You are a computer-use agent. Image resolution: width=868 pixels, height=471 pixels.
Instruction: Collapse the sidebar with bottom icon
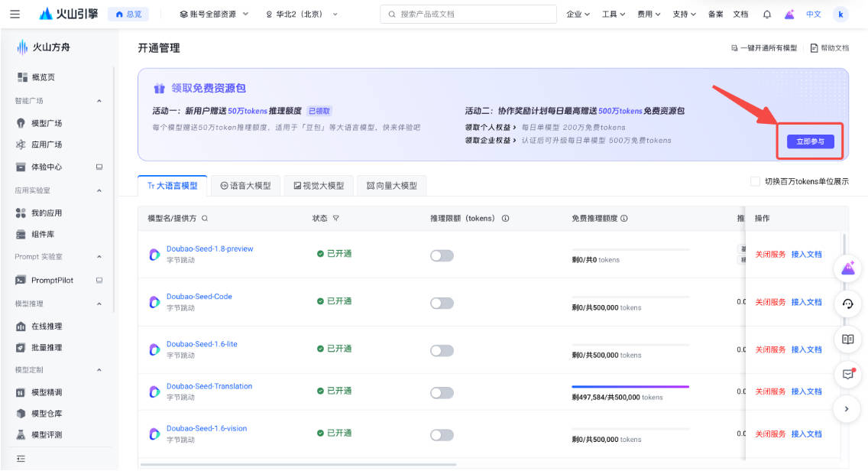(x=21, y=459)
